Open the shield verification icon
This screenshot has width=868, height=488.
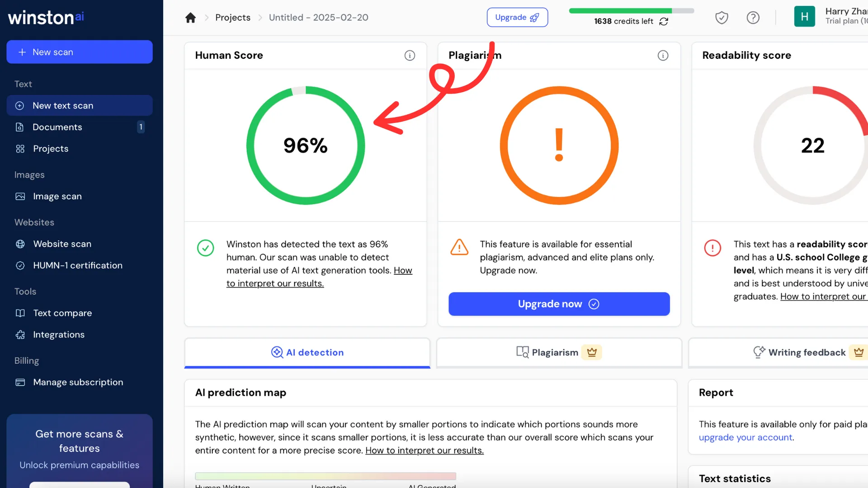(x=722, y=18)
